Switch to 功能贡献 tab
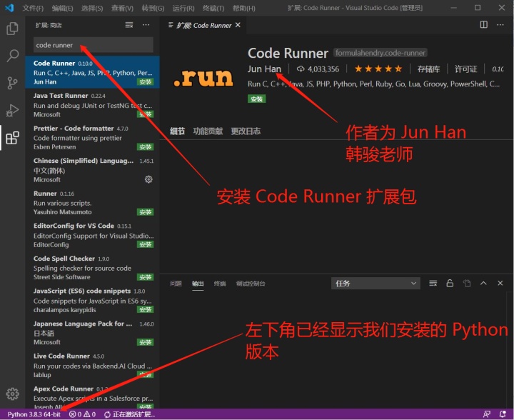514x420 pixels. click(208, 131)
